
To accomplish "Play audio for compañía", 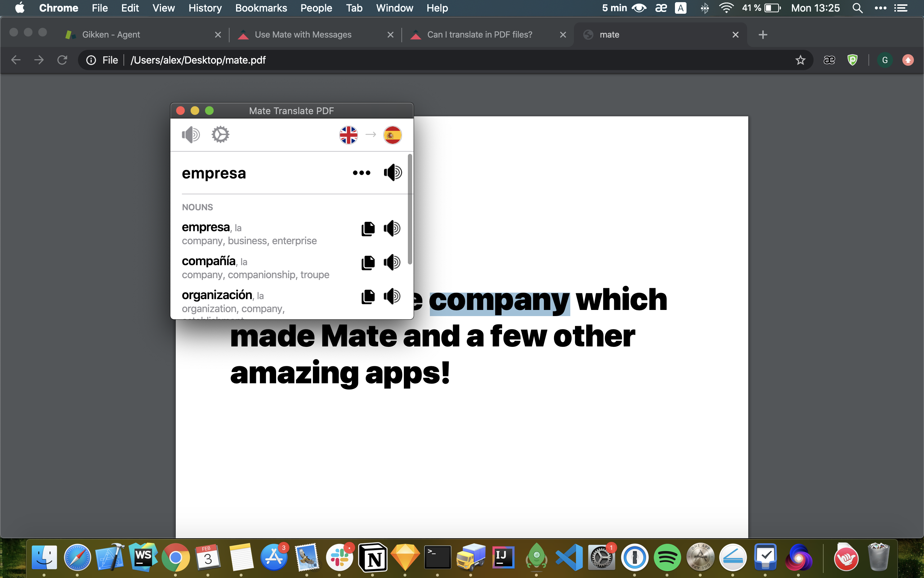I will (x=392, y=263).
